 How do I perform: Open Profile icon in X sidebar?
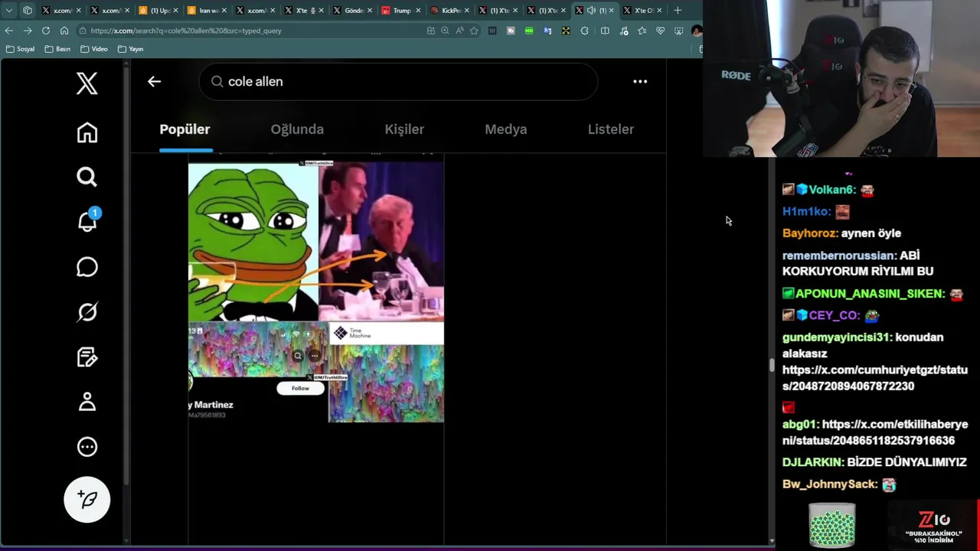pos(87,402)
